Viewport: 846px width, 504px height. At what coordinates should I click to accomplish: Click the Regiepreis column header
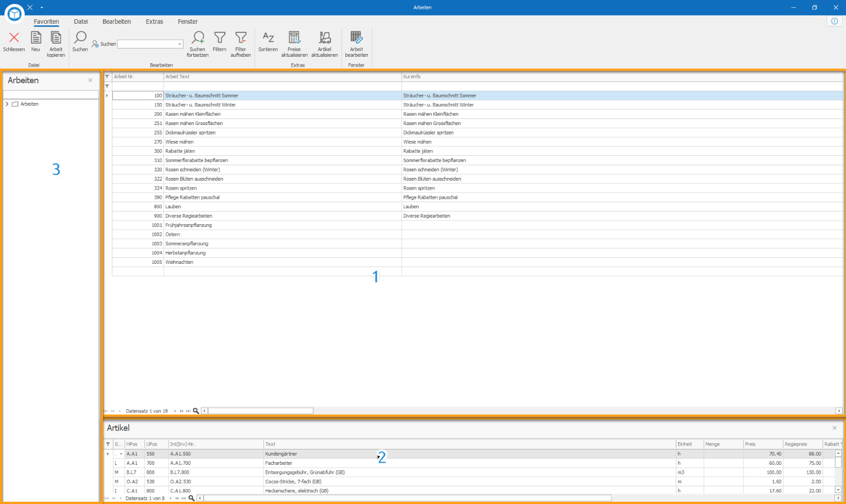pos(802,444)
